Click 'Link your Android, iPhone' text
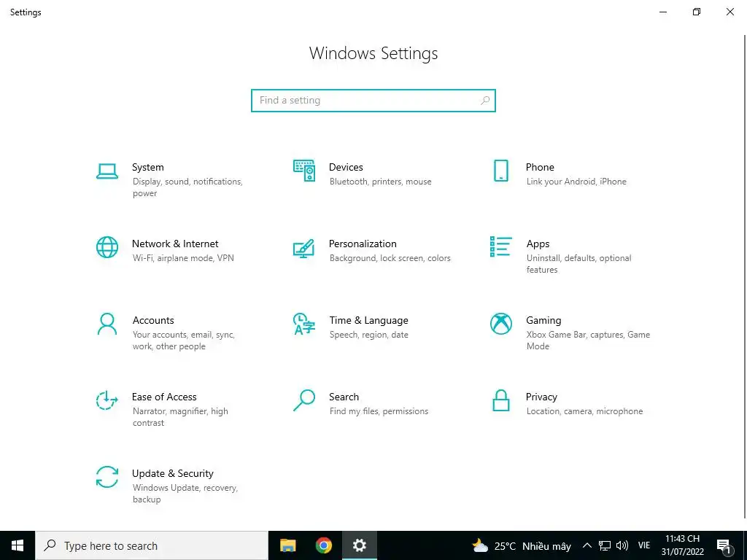This screenshot has height=560, width=747. click(x=576, y=182)
